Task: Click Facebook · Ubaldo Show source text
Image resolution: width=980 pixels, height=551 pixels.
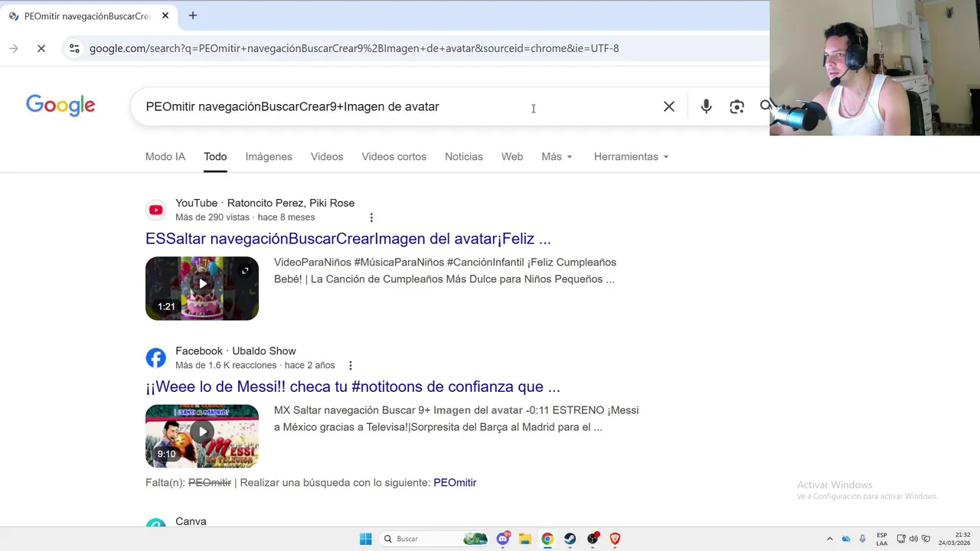Action: pyautogui.click(x=236, y=351)
